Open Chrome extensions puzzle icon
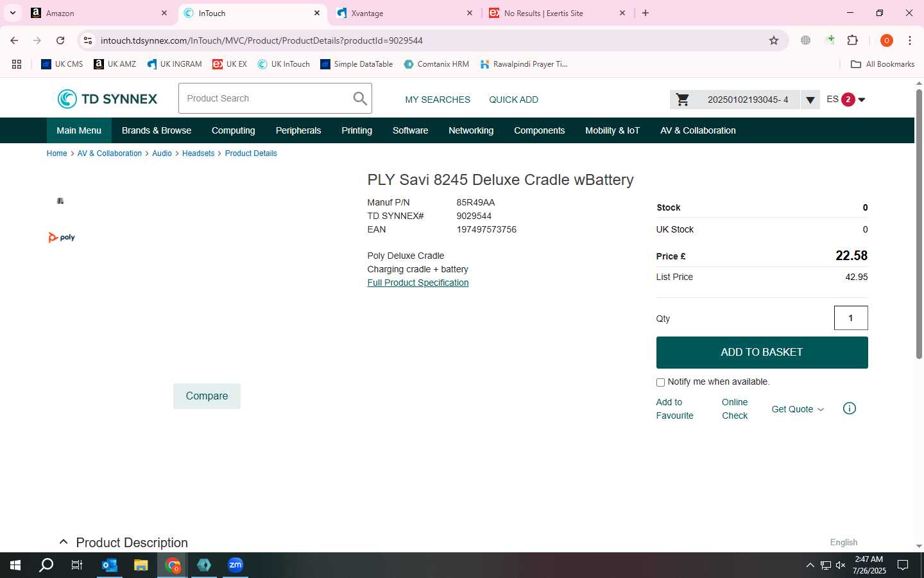The height and width of the screenshot is (578, 924). tap(853, 40)
